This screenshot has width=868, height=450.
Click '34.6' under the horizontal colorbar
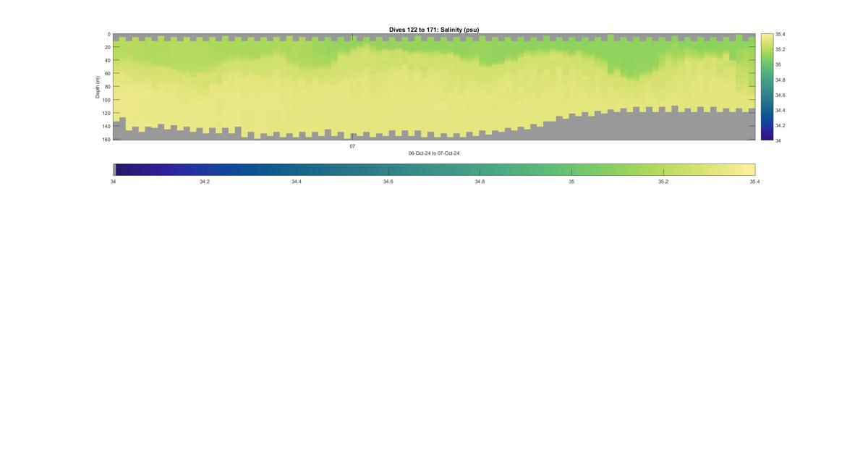(x=388, y=182)
